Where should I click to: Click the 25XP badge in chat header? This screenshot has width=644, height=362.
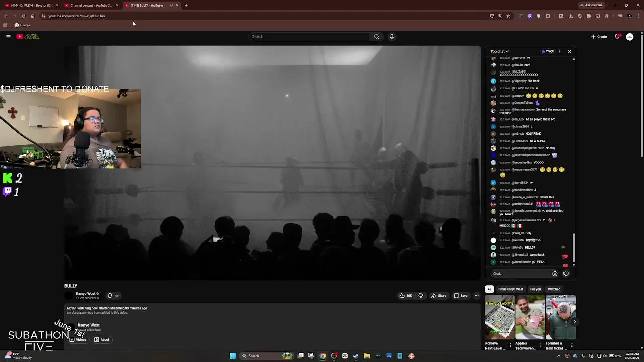[548, 51]
